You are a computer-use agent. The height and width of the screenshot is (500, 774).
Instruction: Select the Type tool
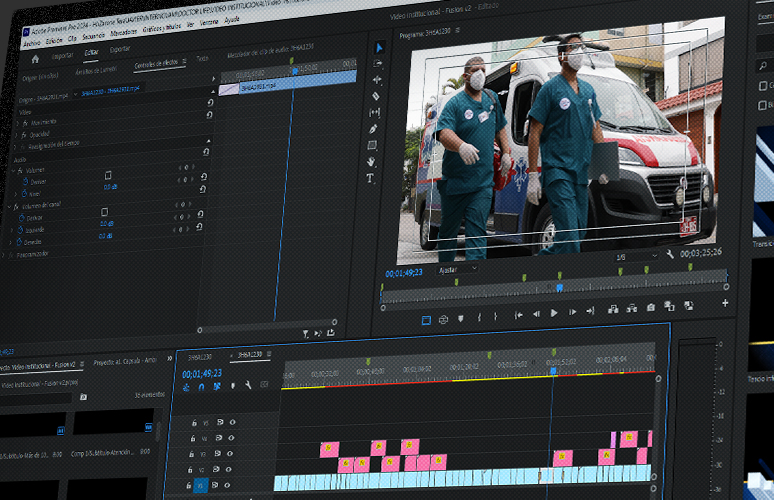point(370,178)
